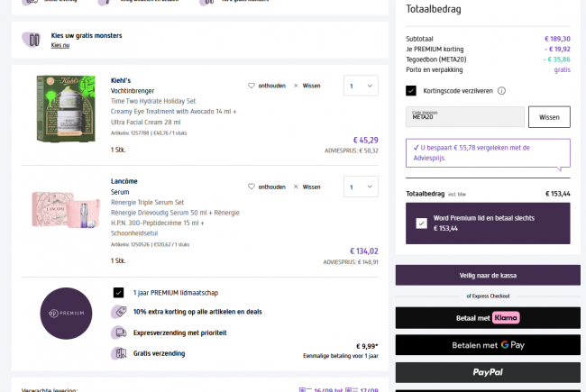Screen dimensions: 586x392
Task: Click the heart icon for Lancôme serum
Action: (x=252, y=187)
